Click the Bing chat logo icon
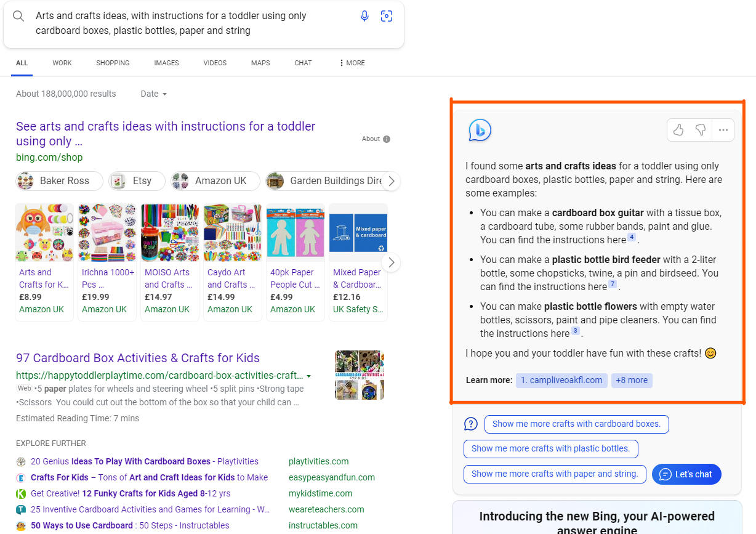This screenshot has height=534, width=756. 480,130
